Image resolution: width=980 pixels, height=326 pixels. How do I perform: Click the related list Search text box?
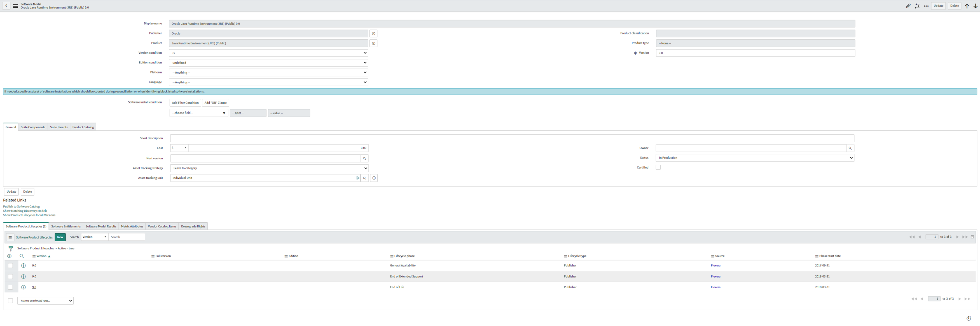click(127, 237)
